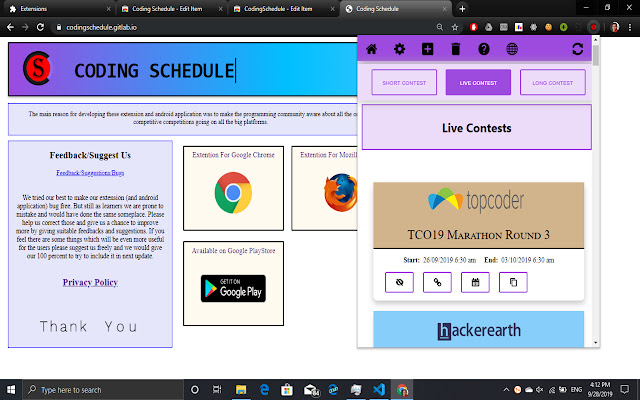The width and height of the screenshot is (640, 400).
Task: Click the Live Contests heading
Action: click(x=476, y=128)
